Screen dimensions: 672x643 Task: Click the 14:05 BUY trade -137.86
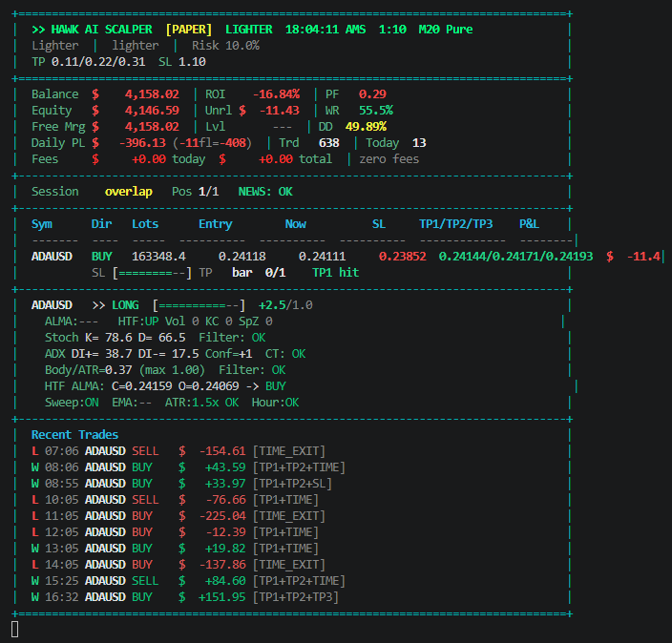[178, 565]
